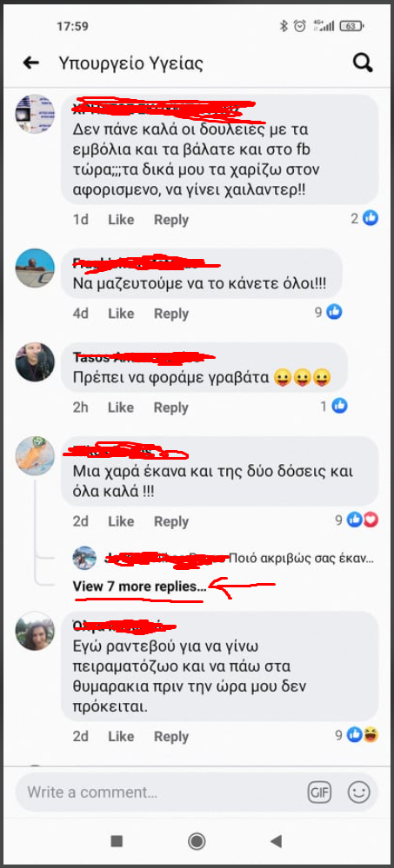394x868 pixels.
Task: Tap the Android home circle button
Action: 197,841
